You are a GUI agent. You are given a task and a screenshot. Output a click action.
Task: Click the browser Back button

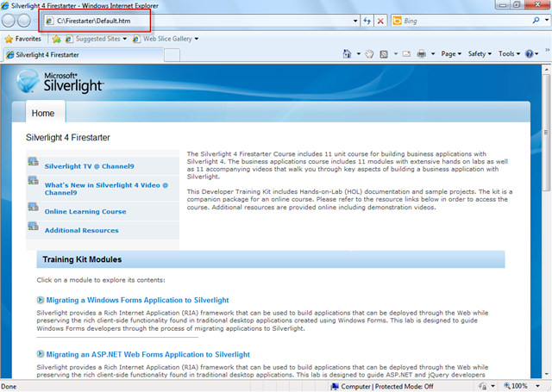point(8,21)
